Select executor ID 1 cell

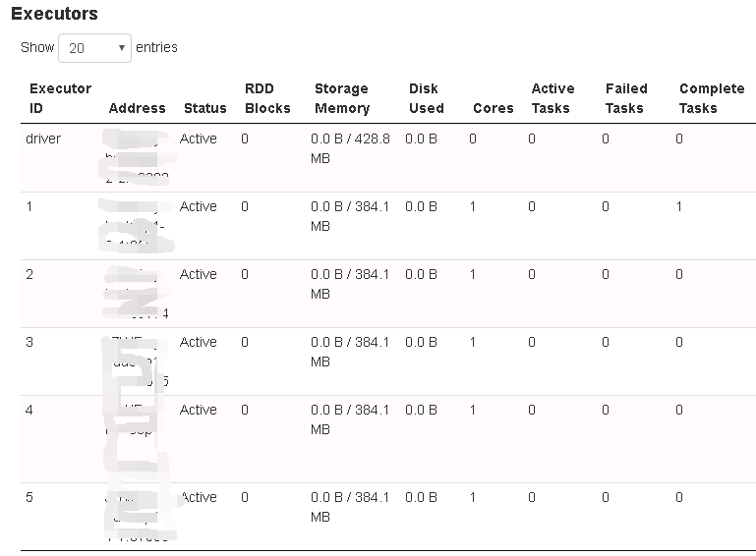[x=29, y=206]
